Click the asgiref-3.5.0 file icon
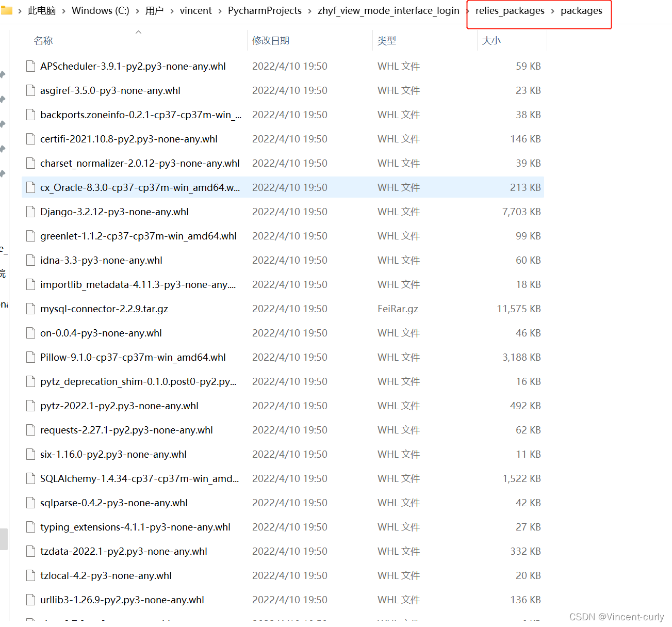The height and width of the screenshot is (627, 672). 31,90
